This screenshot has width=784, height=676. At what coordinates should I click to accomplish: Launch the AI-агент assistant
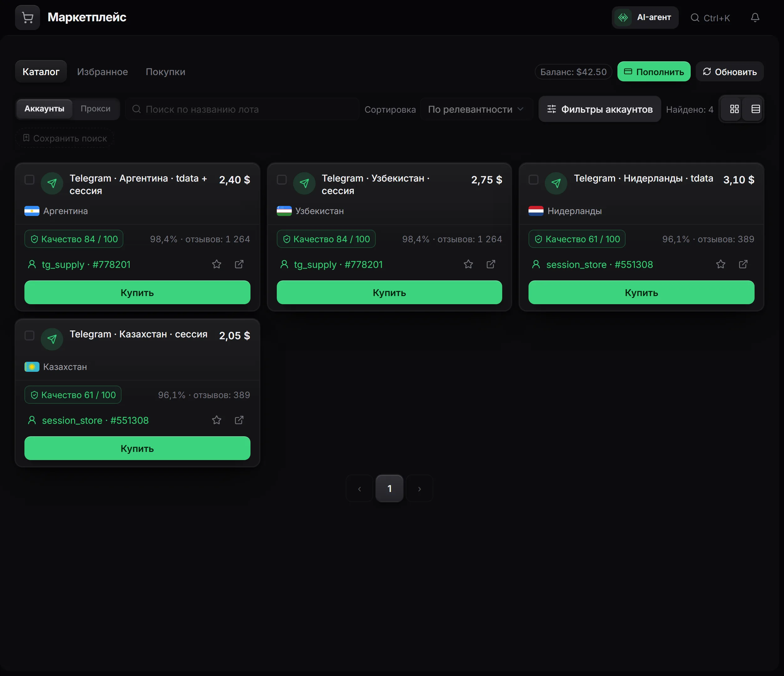[x=645, y=18]
